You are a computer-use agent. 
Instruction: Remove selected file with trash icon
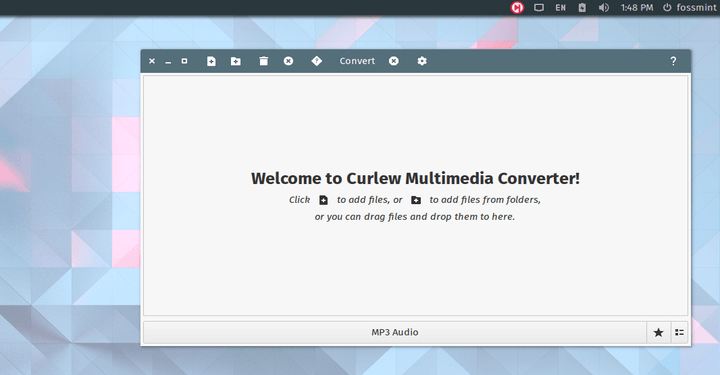(x=264, y=61)
